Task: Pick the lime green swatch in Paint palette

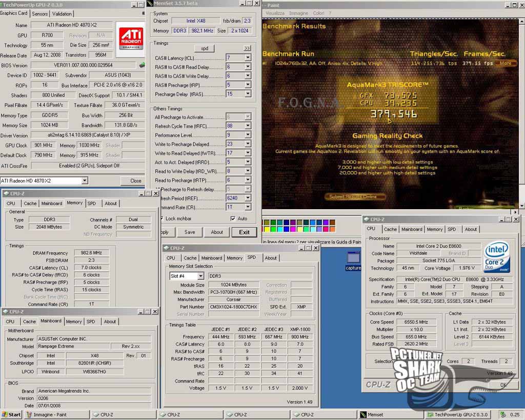Action: (274, 229)
